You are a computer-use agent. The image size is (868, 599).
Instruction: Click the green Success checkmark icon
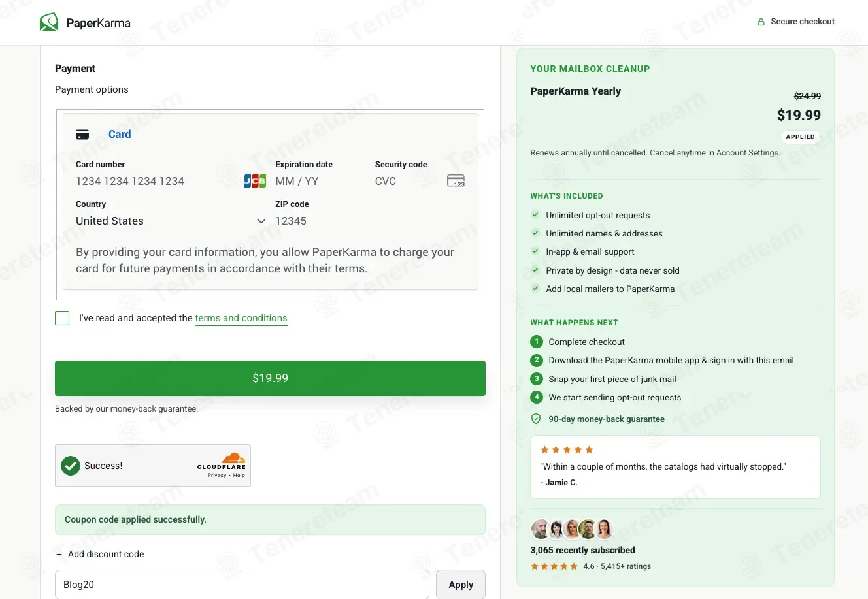[71, 466]
